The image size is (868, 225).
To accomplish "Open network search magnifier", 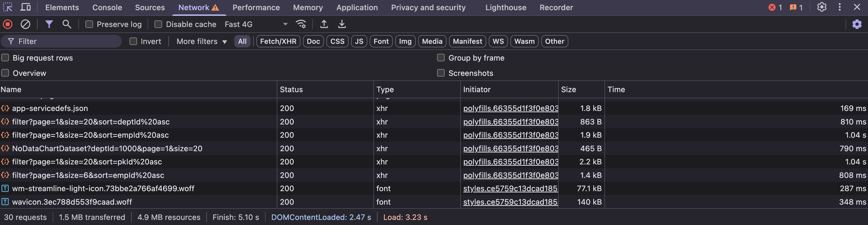I will 67,24.
